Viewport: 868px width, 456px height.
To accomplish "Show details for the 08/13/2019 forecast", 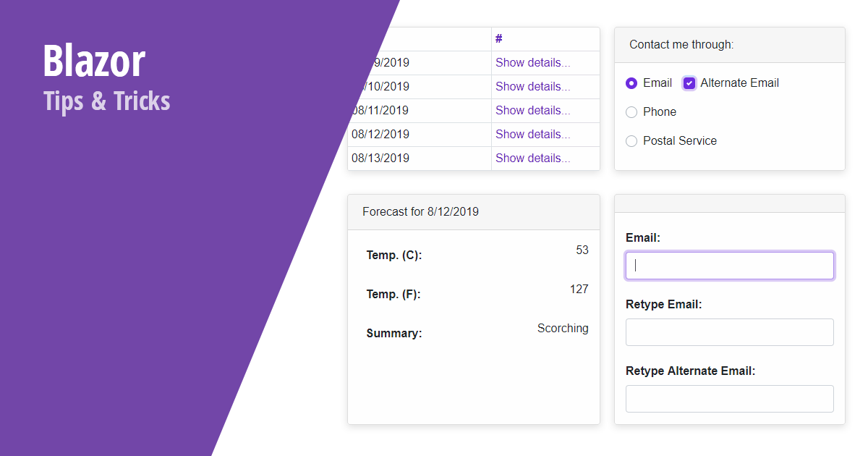I will coord(532,158).
